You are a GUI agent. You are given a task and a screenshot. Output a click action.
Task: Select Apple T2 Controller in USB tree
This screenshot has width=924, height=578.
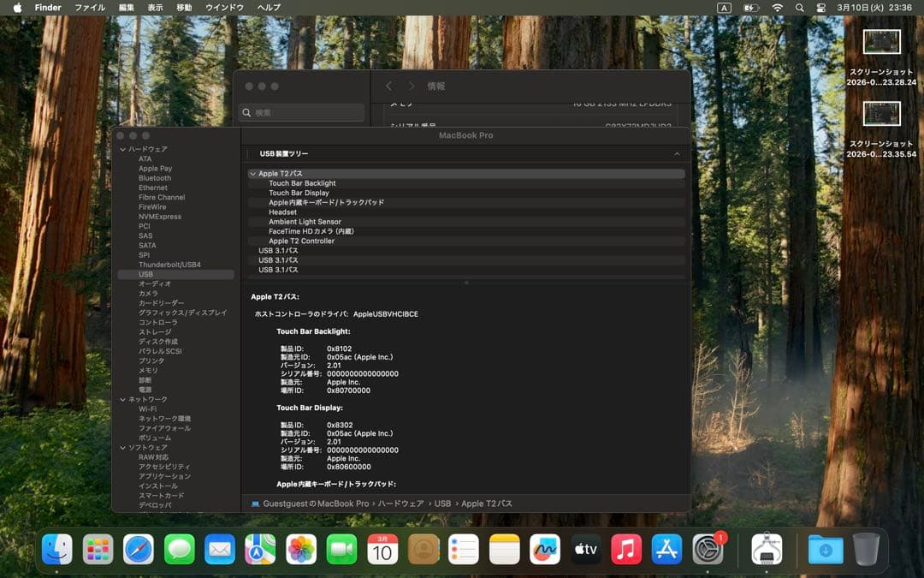tap(466, 241)
